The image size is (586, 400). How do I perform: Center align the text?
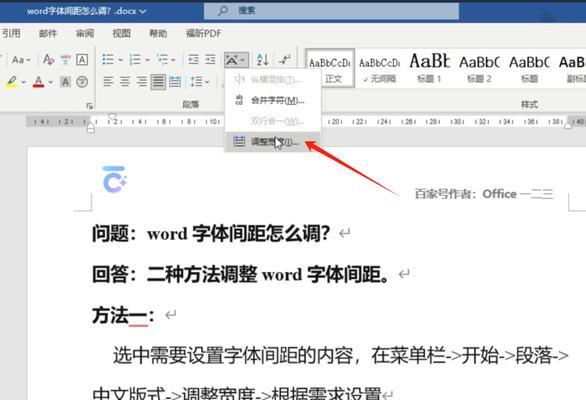(125, 81)
